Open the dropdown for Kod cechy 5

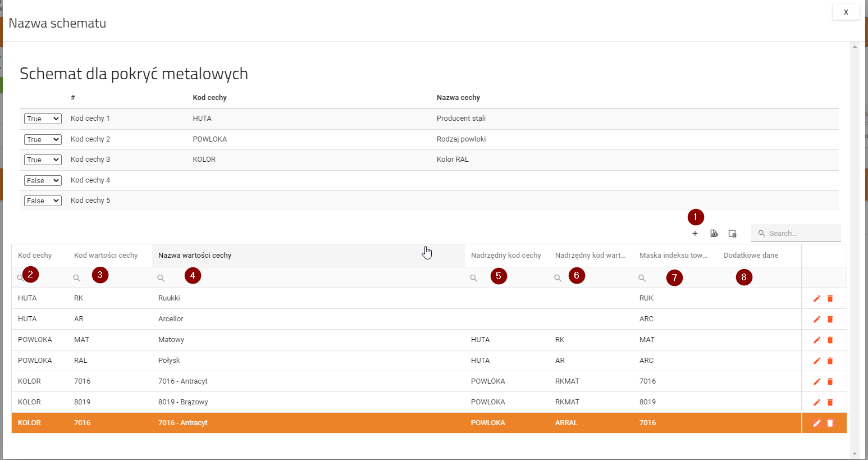[43, 201]
